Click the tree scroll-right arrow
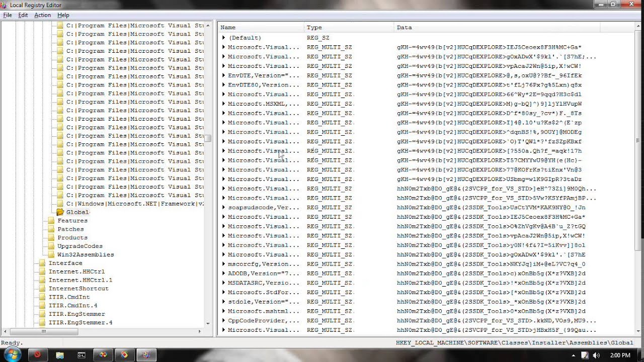This screenshot has height=362, width=644. coord(200,331)
